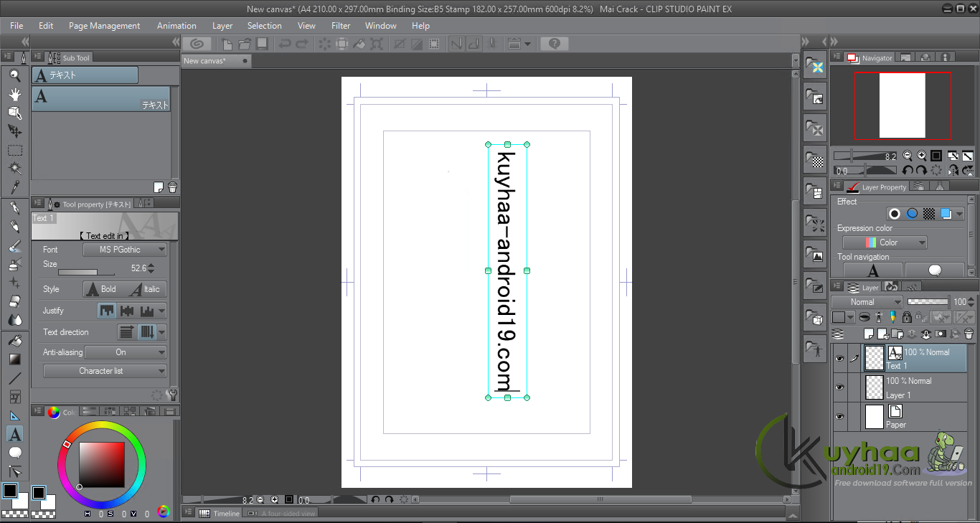
Task: Open the Filter menu
Action: [x=341, y=26]
